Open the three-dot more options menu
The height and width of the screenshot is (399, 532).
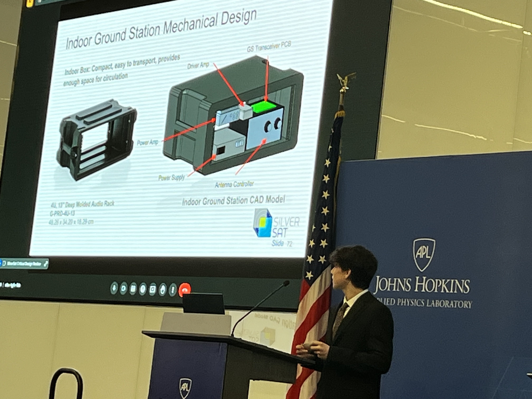172,290
